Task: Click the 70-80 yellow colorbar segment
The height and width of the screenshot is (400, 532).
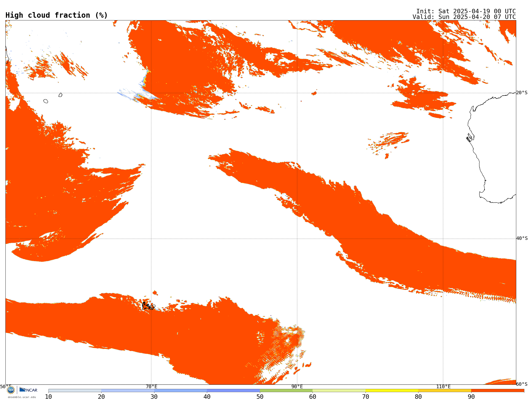Action: 392,390
